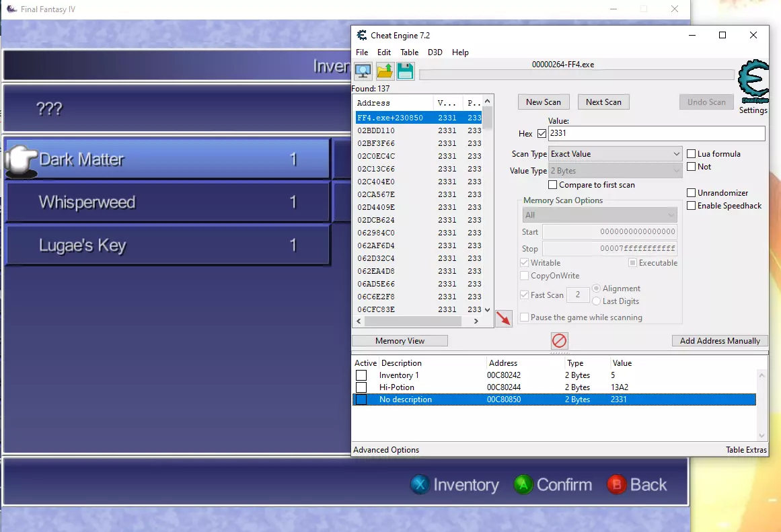781x532 pixels.
Task: Click the save table floppy disk icon
Action: pyautogui.click(x=405, y=71)
